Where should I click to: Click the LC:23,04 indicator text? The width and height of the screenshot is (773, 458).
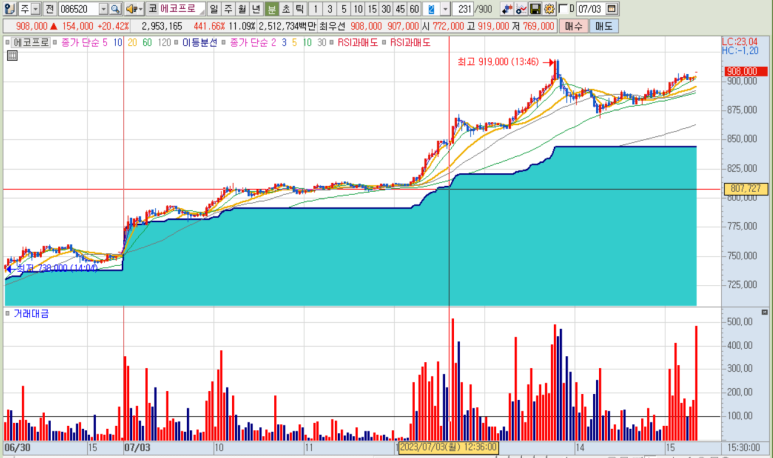(x=740, y=42)
